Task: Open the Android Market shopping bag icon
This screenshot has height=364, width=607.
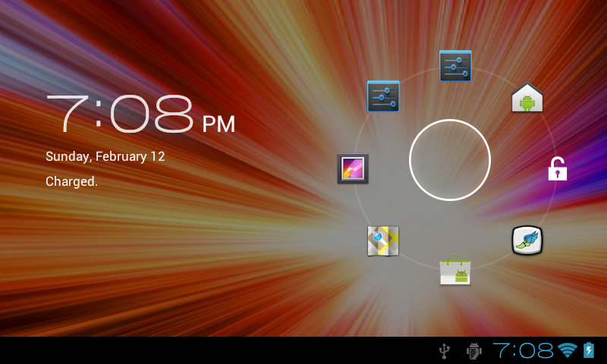Action: 455,270
